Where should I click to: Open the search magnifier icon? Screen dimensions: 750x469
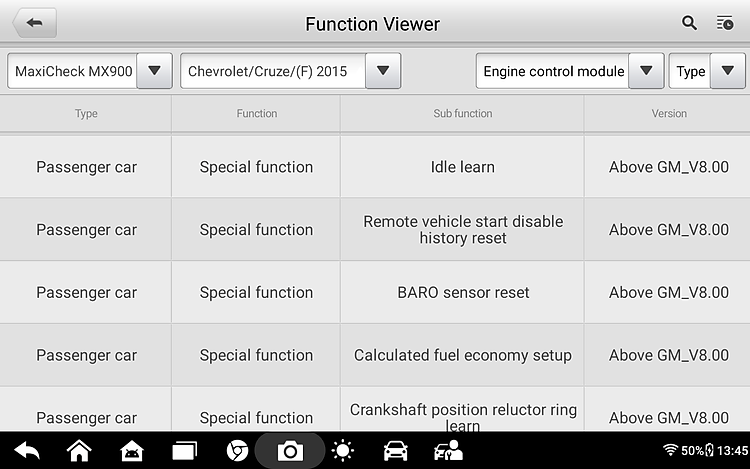[x=689, y=23]
